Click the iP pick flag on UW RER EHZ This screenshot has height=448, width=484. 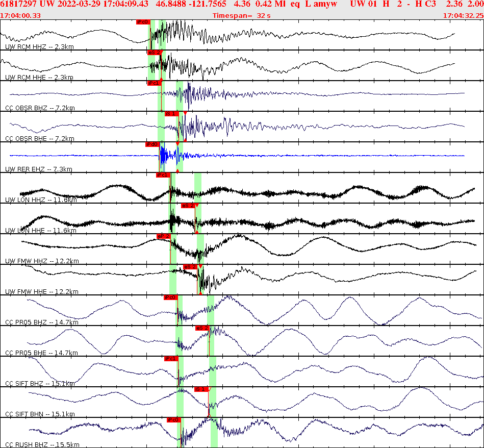point(151,145)
